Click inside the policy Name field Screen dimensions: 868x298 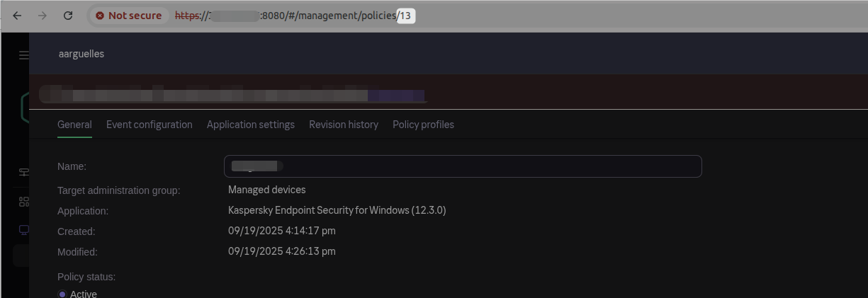[x=462, y=166]
